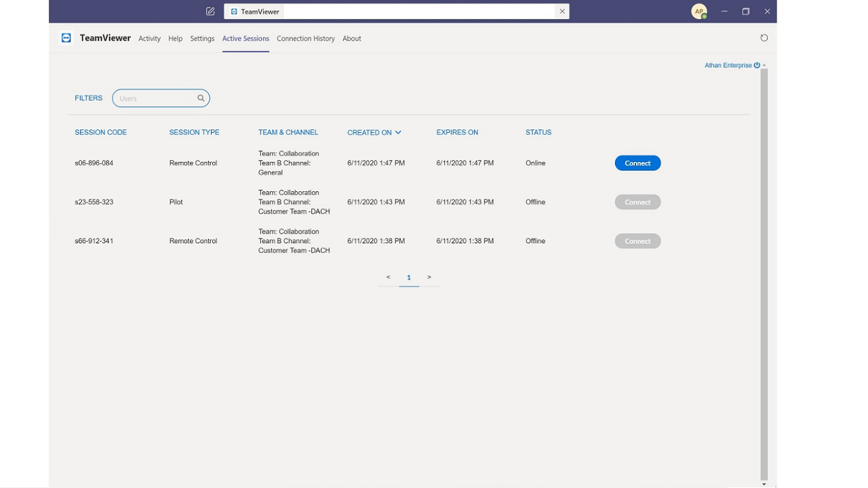Click Connect for session s23-558-323
868x488 pixels.
click(x=637, y=202)
